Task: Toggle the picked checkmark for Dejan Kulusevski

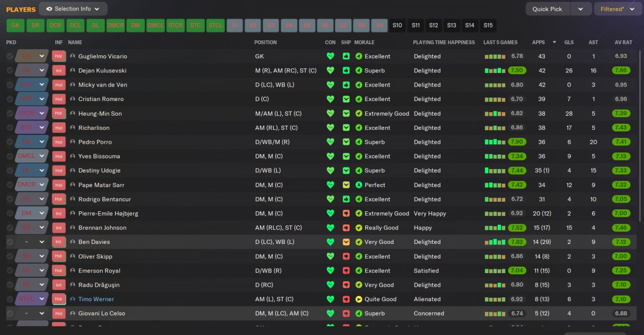Action: tap(10, 70)
